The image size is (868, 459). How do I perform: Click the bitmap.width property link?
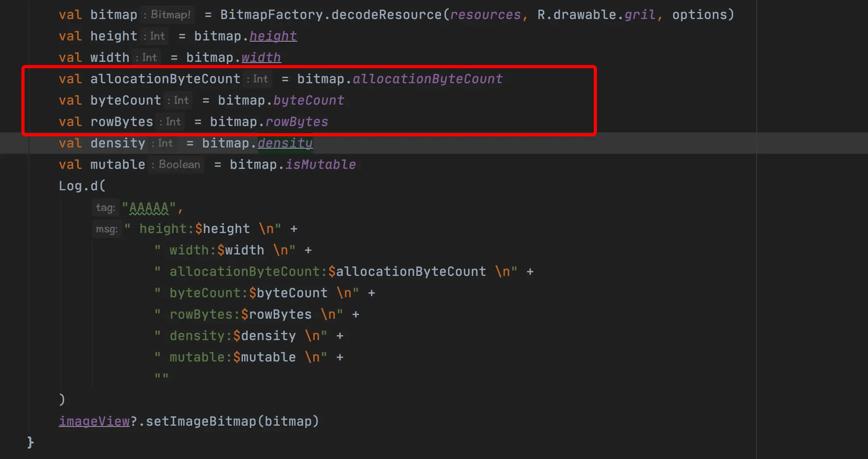point(261,57)
